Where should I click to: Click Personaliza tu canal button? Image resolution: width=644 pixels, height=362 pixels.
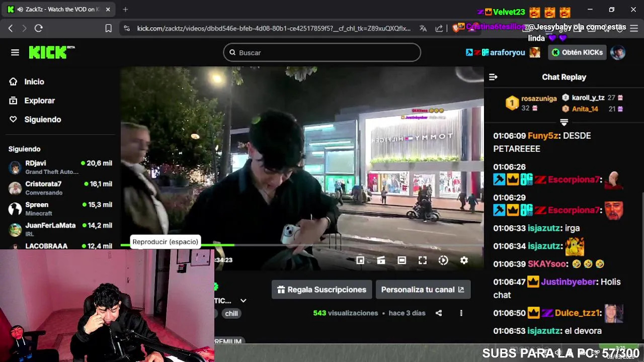423,290
